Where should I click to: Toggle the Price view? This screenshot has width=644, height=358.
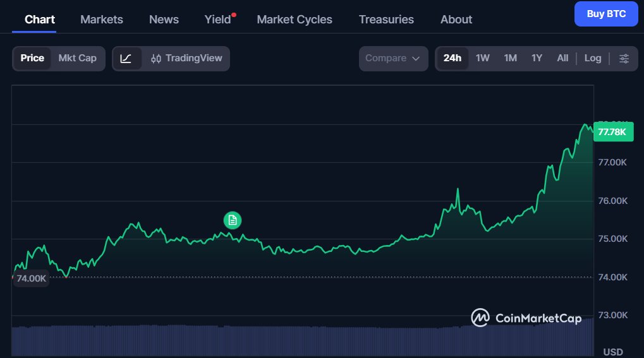32,58
